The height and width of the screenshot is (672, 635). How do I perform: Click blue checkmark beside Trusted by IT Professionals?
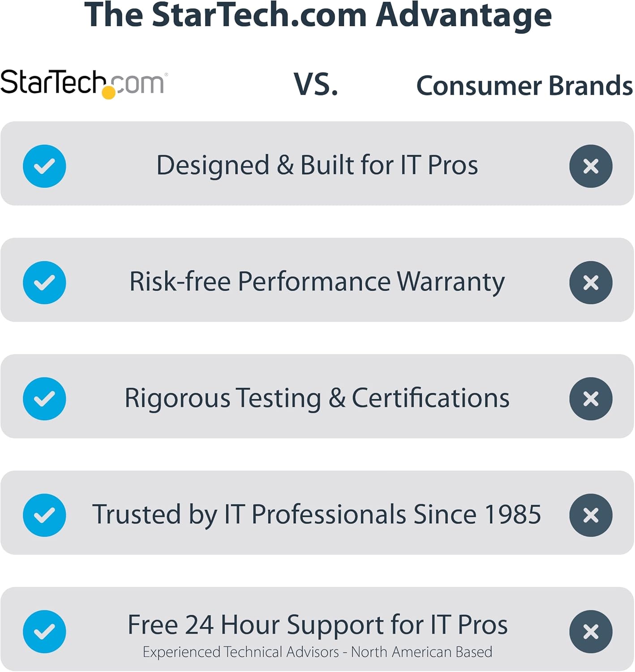pyautogui.click(x=44, y=515)
